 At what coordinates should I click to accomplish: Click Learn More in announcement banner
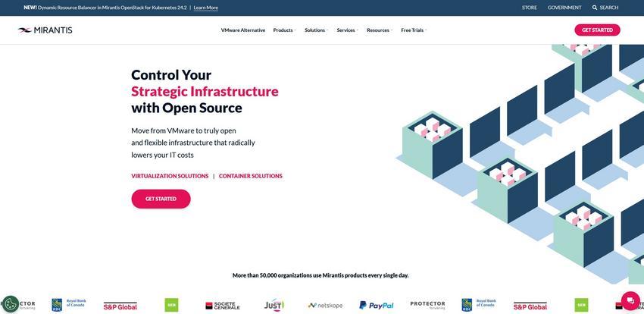[x=206, y=8]
